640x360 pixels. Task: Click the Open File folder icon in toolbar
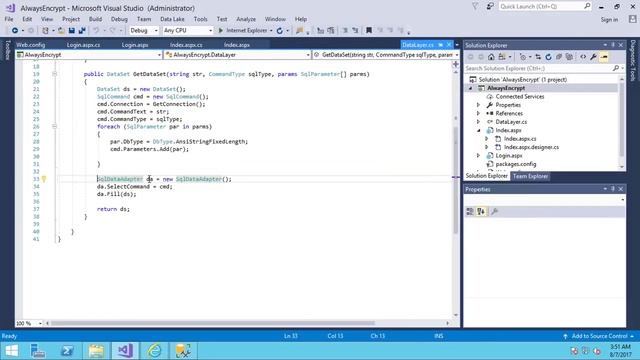click(x=61, y=31)
